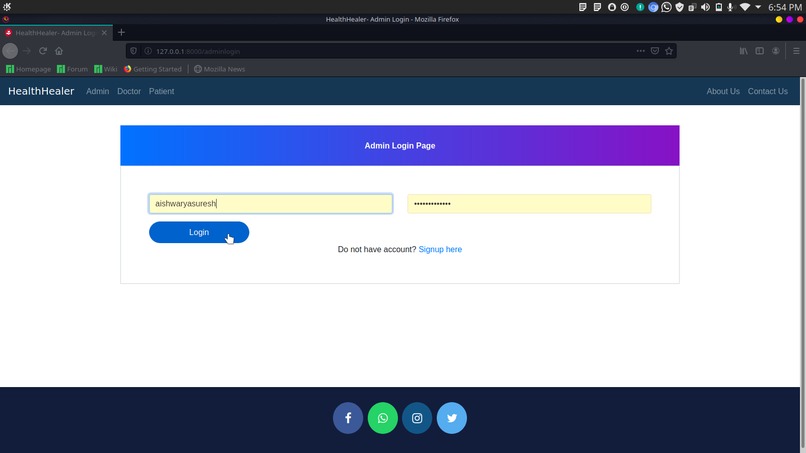
Task: Focus the username field with aishwaryasuresh
Action: click(271, 204)
